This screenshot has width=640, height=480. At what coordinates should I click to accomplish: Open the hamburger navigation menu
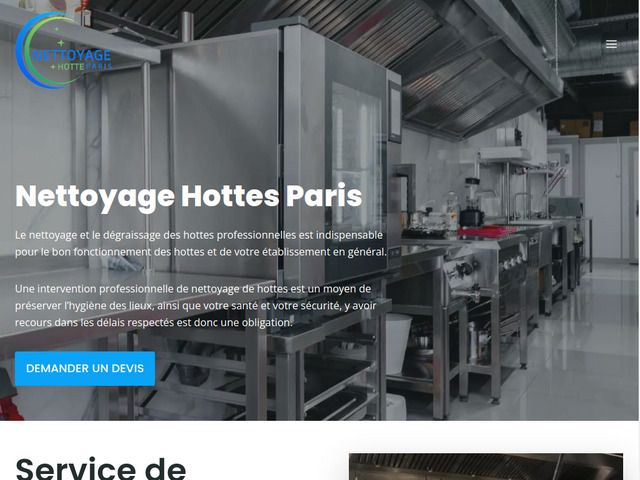tap(611, 44)
